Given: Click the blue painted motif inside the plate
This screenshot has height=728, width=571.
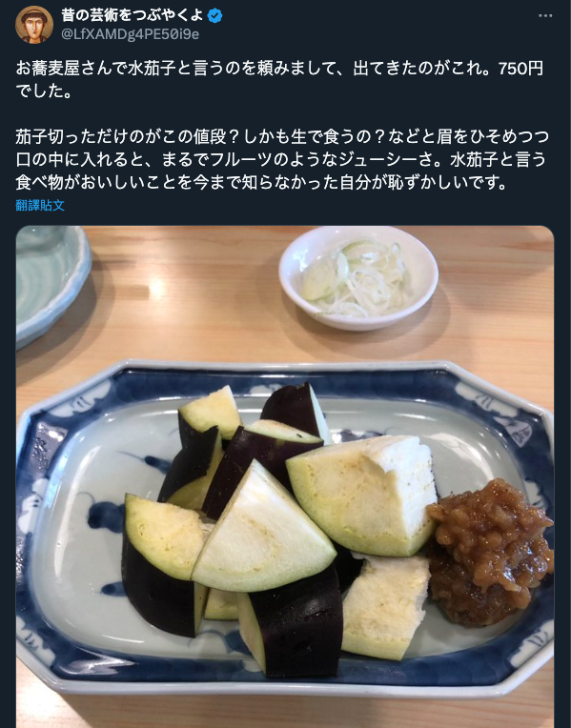Looking at the screenshot, I should tap(103, 516).
